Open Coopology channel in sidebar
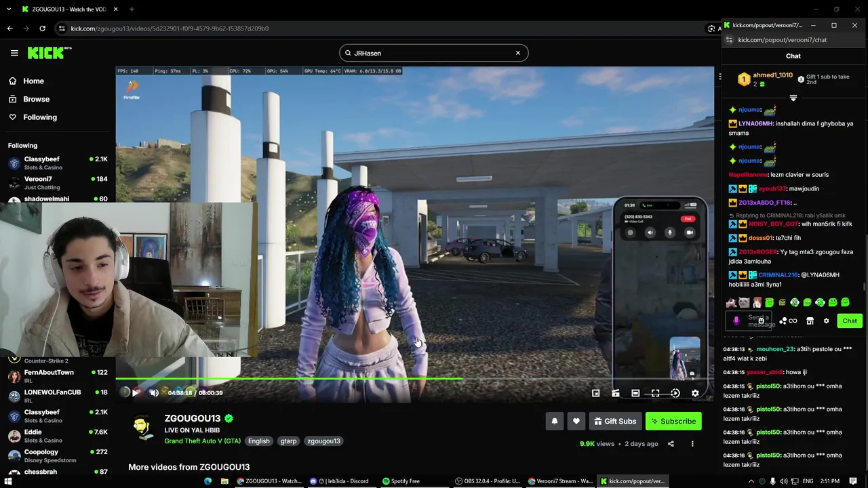Image resolution: width=868 pixels, height=488 pixels. tap(58, 455)
